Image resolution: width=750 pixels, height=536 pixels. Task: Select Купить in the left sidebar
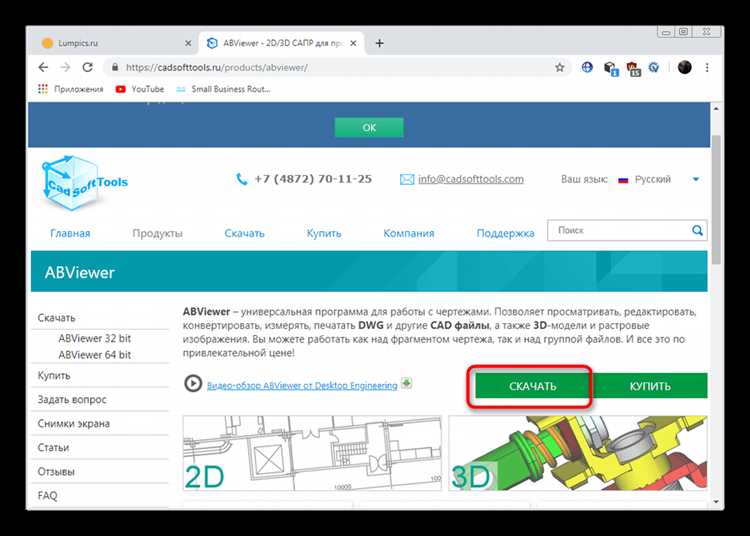click(54, 375)
